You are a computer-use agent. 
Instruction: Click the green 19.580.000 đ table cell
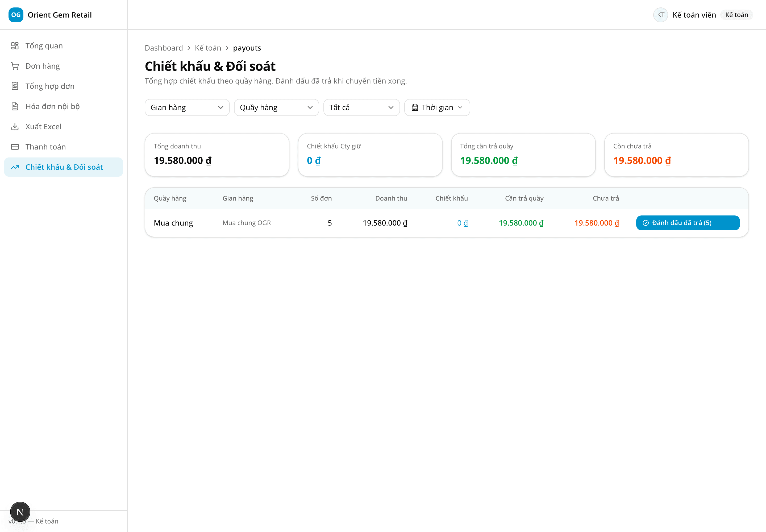[521, 223]
